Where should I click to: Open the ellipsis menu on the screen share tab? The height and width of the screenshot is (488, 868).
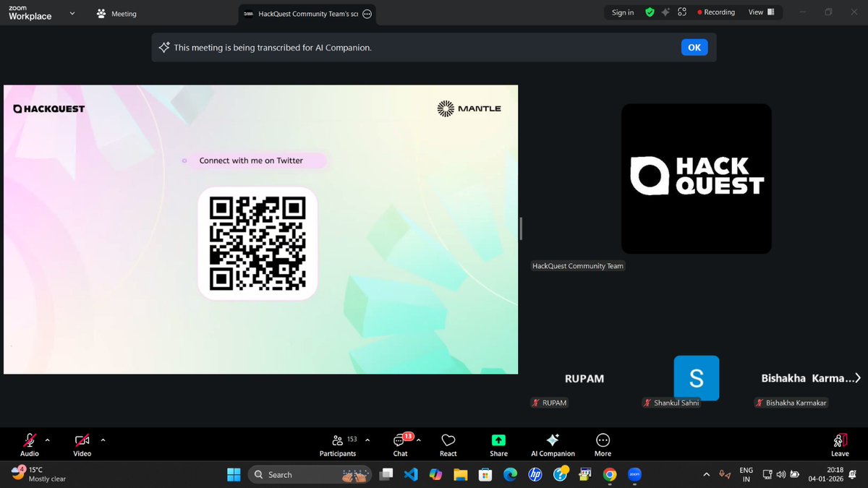pyautogui.click(x=367, y=13)
